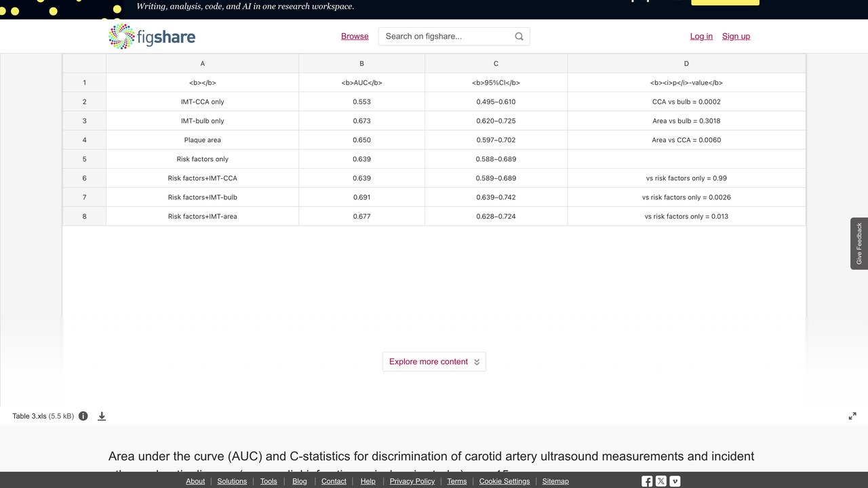Open the Give Feedback side tab
This screenshot has height=488, width=868.
pyautogui.click(x=859, y=243)
